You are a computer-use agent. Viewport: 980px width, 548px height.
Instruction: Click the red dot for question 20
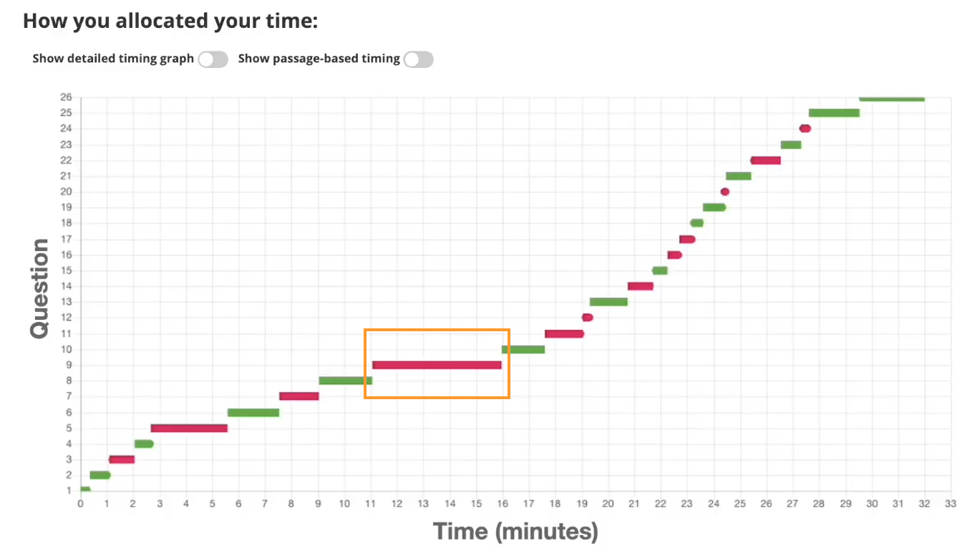click(x=724, y=192)
